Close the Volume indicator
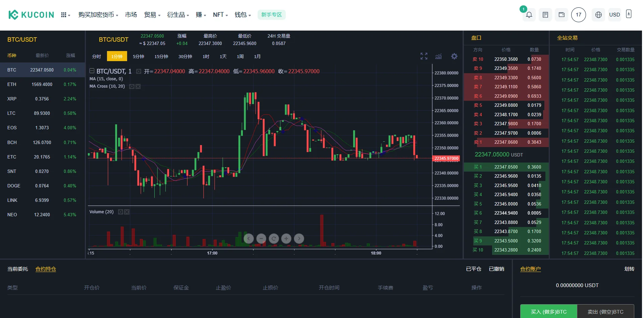Screen dimensions: 644x318 point(127,212)
